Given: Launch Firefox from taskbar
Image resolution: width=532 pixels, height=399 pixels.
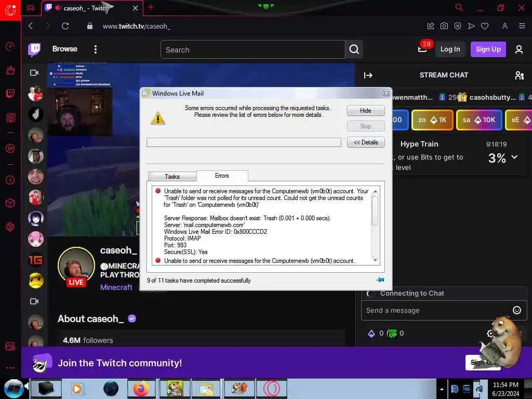Looking at the screenshot, I should point(141,389).
